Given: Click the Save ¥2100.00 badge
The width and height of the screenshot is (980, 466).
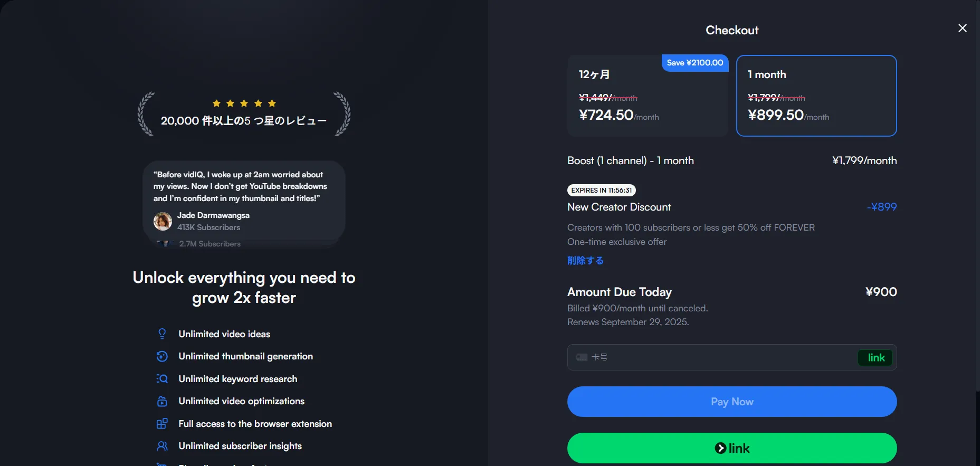Looking at the screenshot, I should click(694, 63).
